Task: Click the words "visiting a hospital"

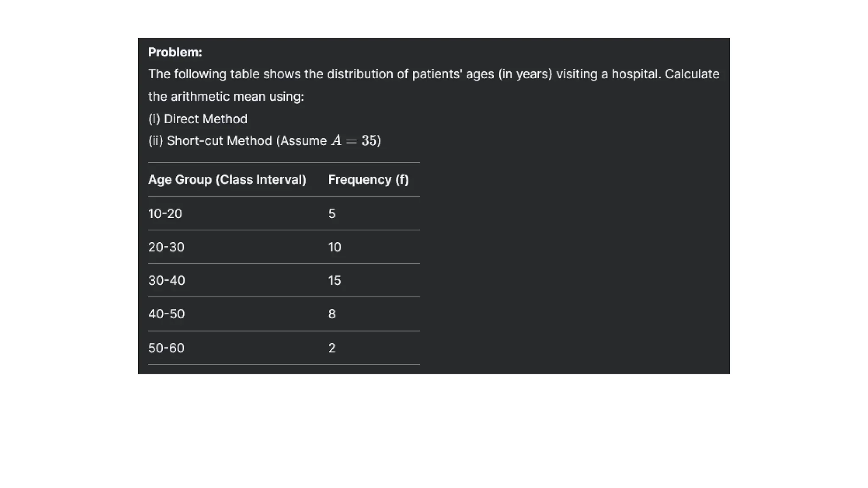Action: (x=608, y=74)
